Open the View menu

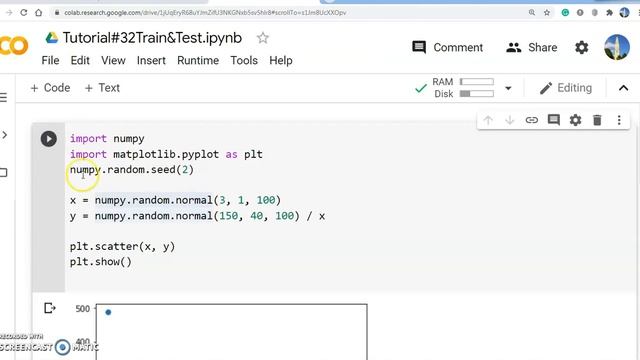pos(113,60)
